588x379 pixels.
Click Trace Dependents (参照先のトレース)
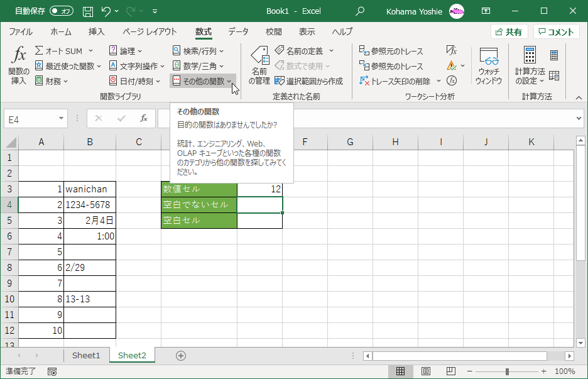tap(391, 66)
